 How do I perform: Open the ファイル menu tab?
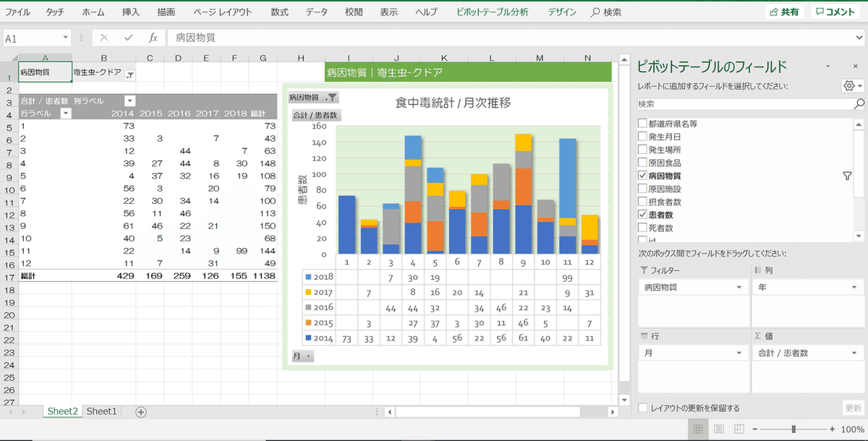click(17, 12)
